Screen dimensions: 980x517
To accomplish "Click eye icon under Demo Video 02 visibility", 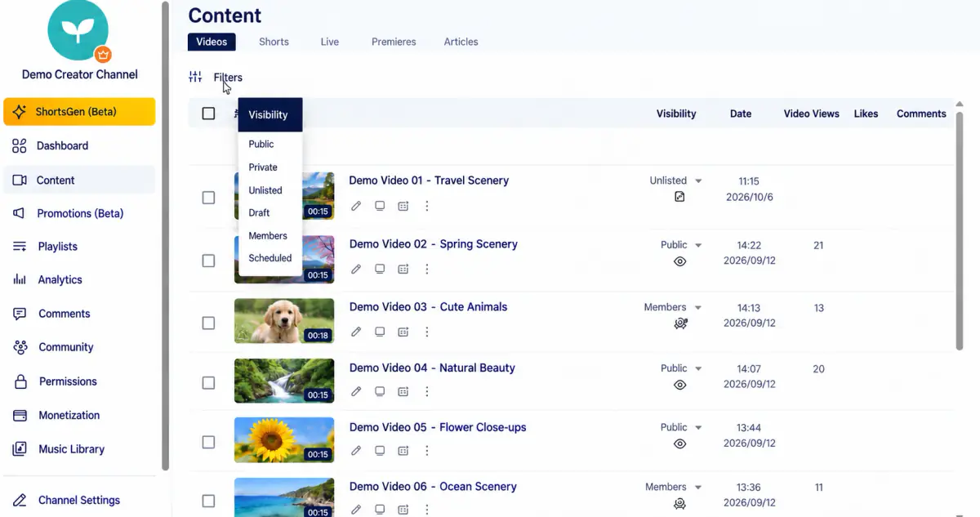I will (679, 261).
